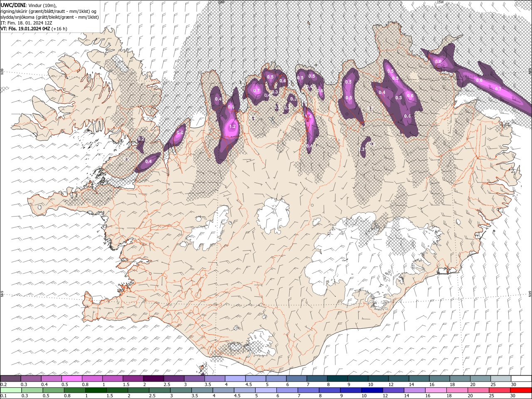532x399 pixels.
Task: Click the white 30 swatch in upper legend row
Action: (x=521, y=379)
